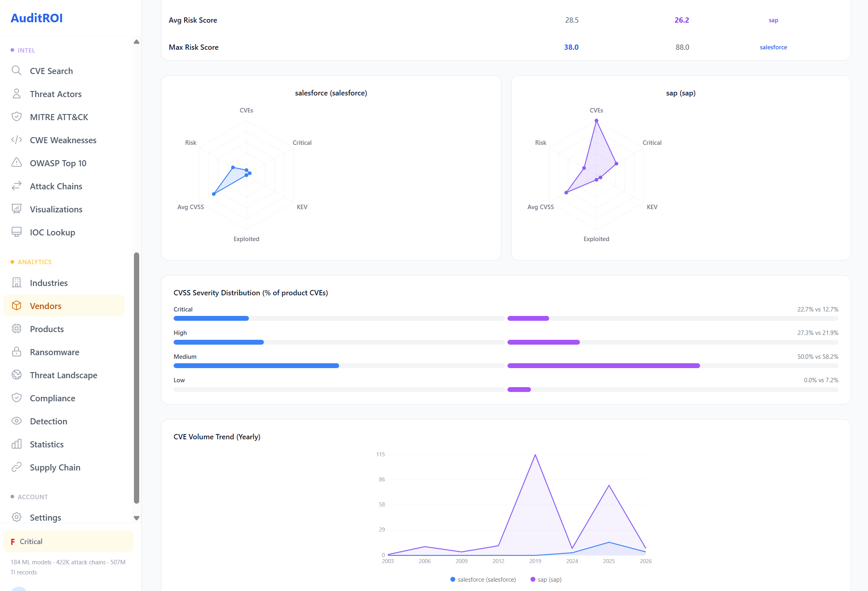Follow the salesforce link in Max Risk Score row
This screenshot has height=591, width=868.
tap(773, 47)
